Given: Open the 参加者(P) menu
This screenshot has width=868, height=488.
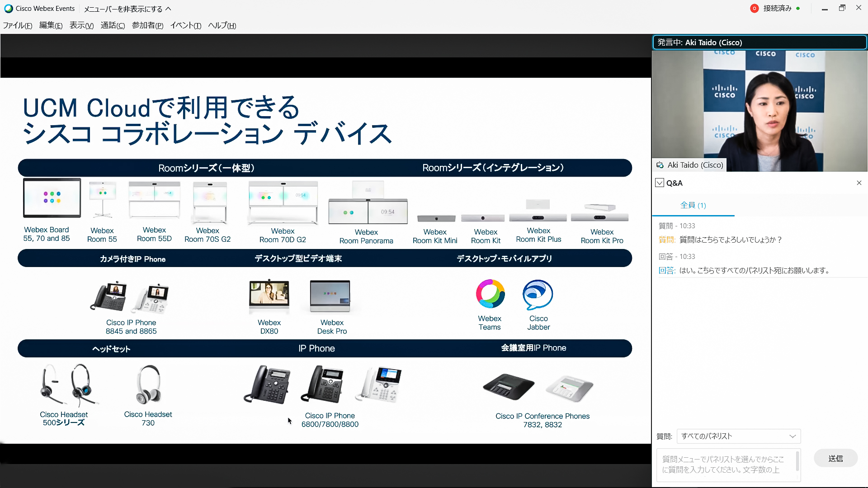Looking at the screenshot, I should (x=147, y=25).
